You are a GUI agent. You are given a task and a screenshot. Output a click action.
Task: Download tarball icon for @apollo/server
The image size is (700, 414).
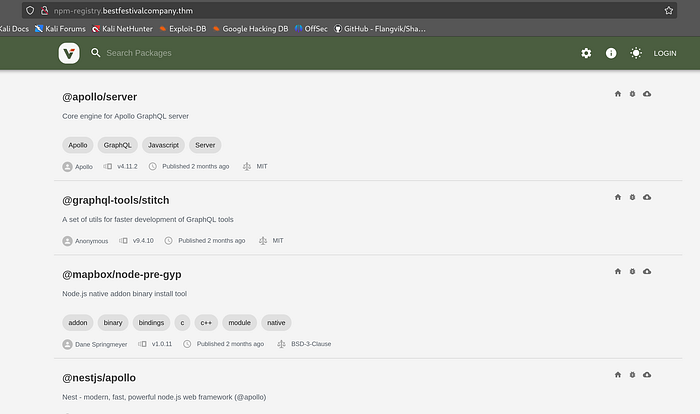pos(647,94)
